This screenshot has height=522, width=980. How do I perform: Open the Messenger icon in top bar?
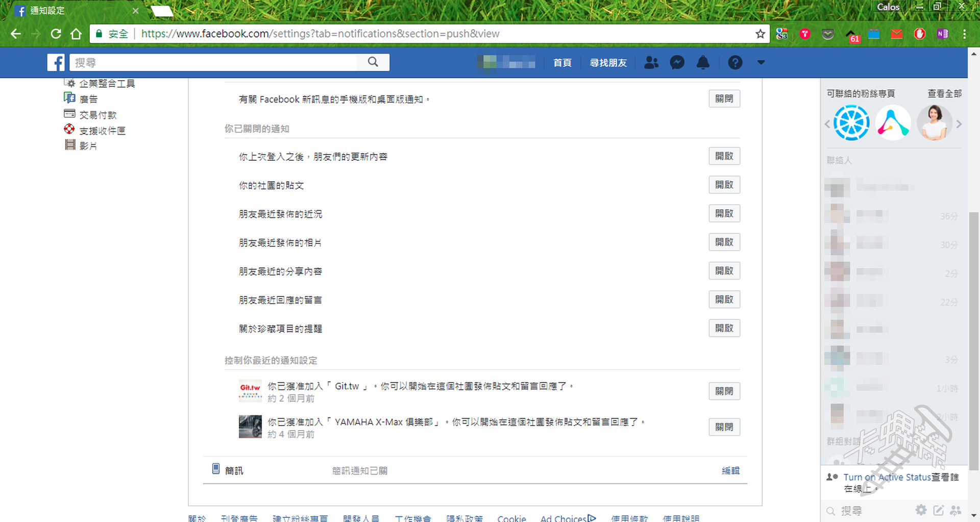point(677,63)
